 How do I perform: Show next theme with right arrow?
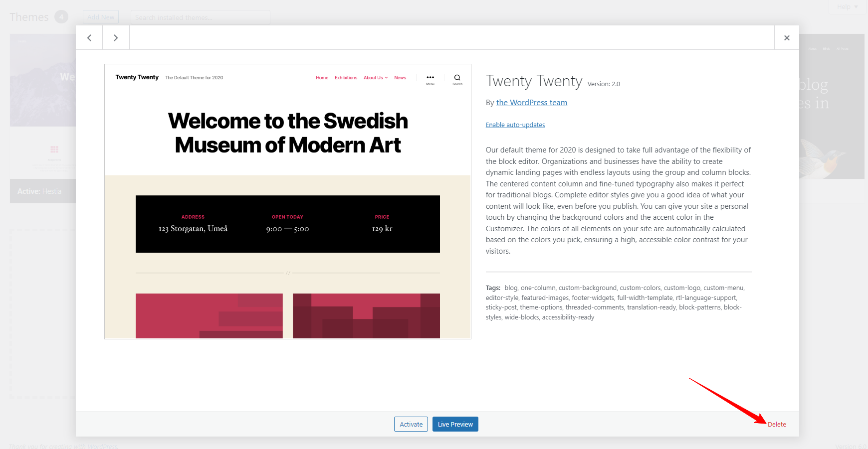coord(116,38)
